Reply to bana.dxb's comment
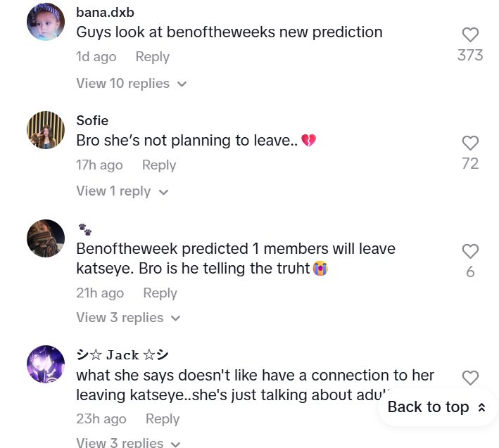The width and height of the screenshot is (499, 448). [152, 57]
